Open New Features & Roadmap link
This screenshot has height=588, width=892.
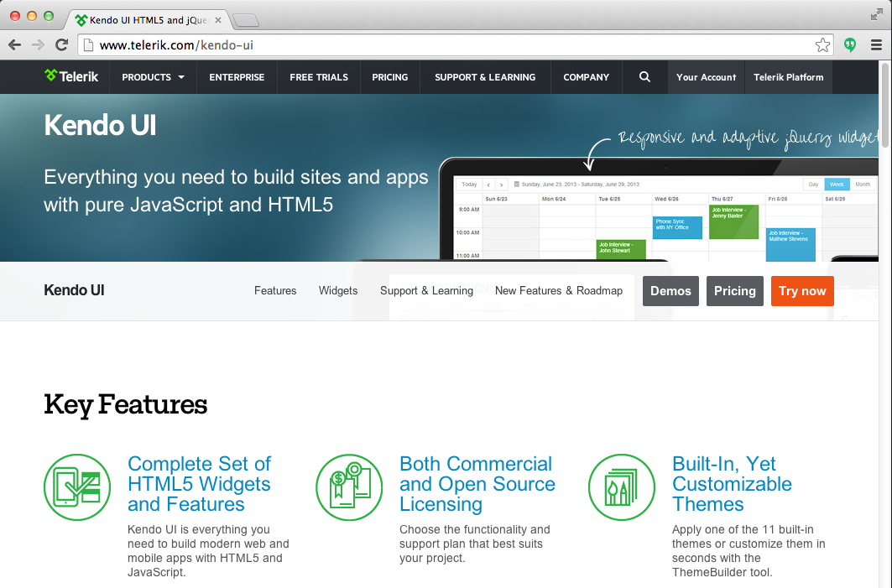point(559,290)
